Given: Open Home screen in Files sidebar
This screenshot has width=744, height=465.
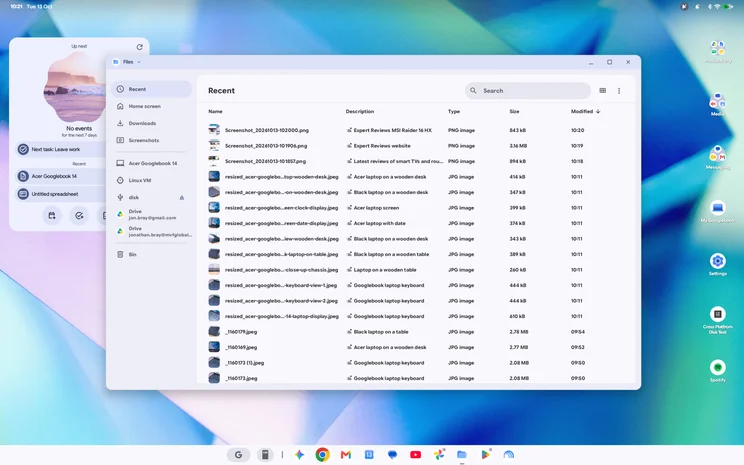Looking at the screenshot, I should 151,106.
